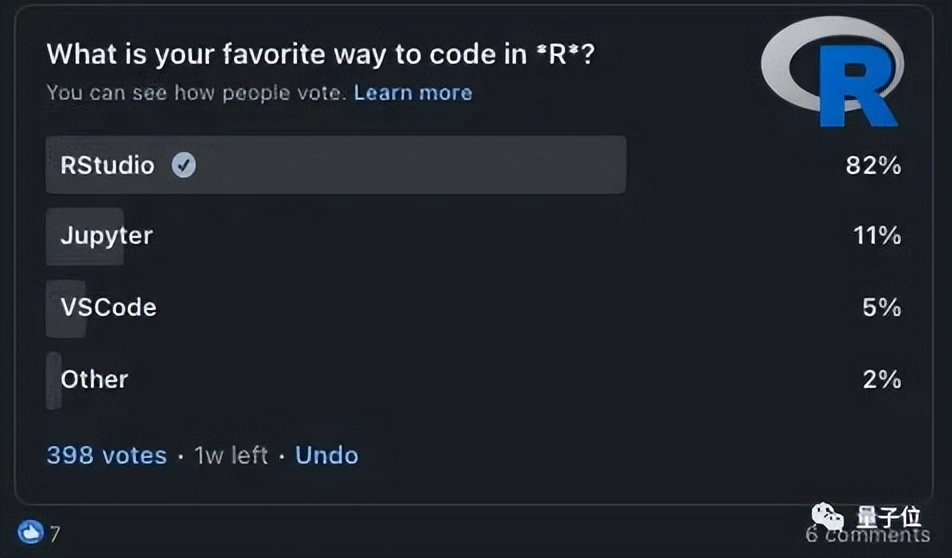Click the poll question title text
The height and width of the screenshot is (558, 952).
(x=321, y=53)
